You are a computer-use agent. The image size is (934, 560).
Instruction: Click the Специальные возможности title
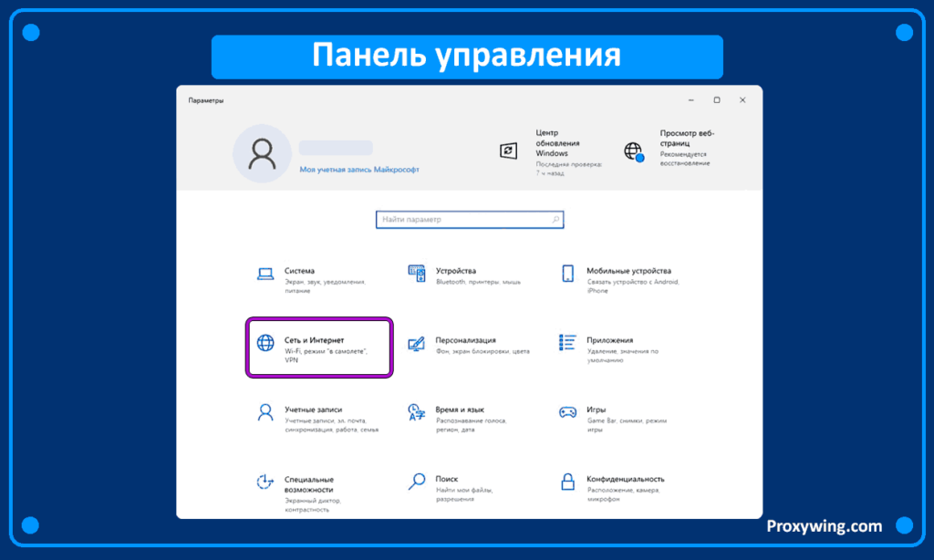[308, 484]
